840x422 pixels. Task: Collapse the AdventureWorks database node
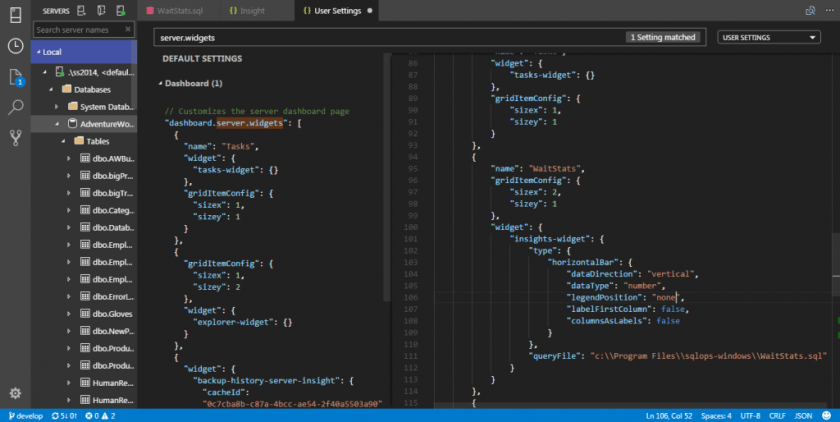coord(57,124)
